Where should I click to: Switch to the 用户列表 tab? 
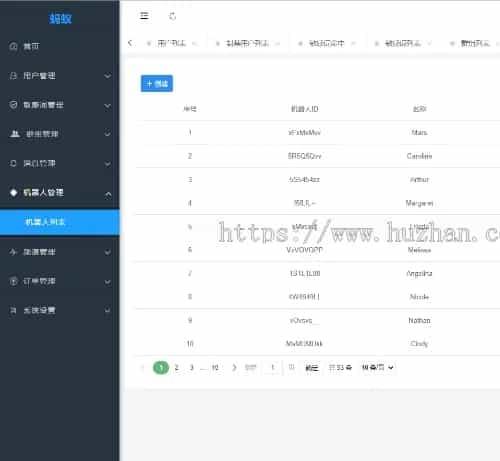pyautogui.click(x=172, y=43)
